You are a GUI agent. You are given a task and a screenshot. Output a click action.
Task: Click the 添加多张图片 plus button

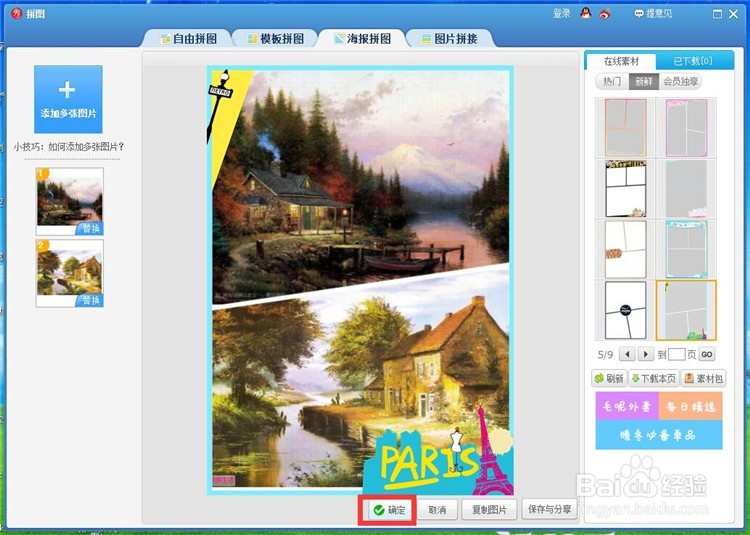(x=68, y=99)
